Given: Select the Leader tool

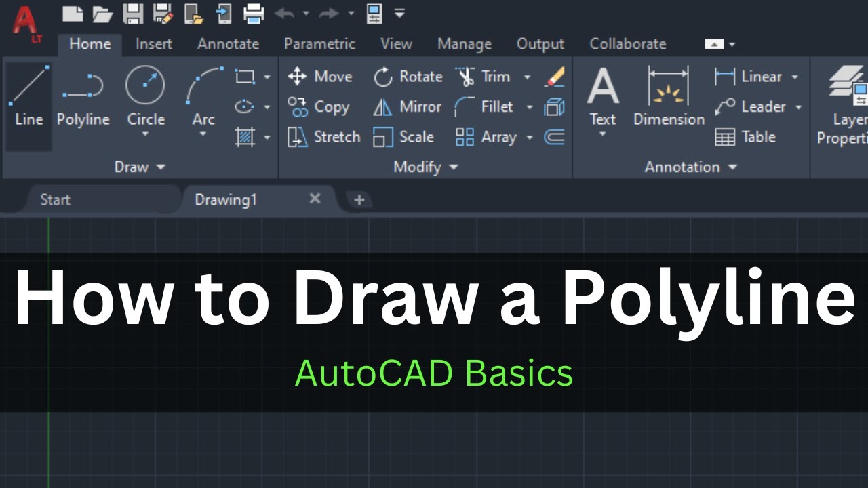Looking at the screenshot, I should (749, 107).
